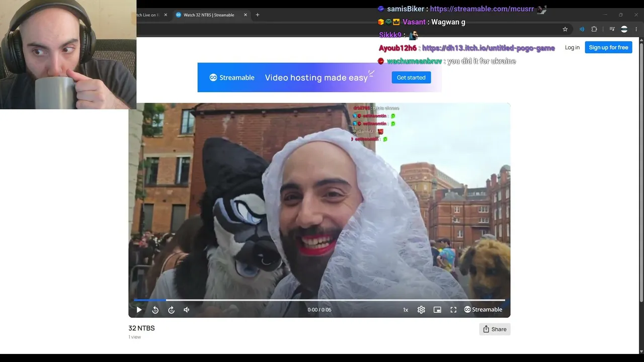Mute the video with the speaker icon
This screenshot has height=362, width=644.
point(187,310)
